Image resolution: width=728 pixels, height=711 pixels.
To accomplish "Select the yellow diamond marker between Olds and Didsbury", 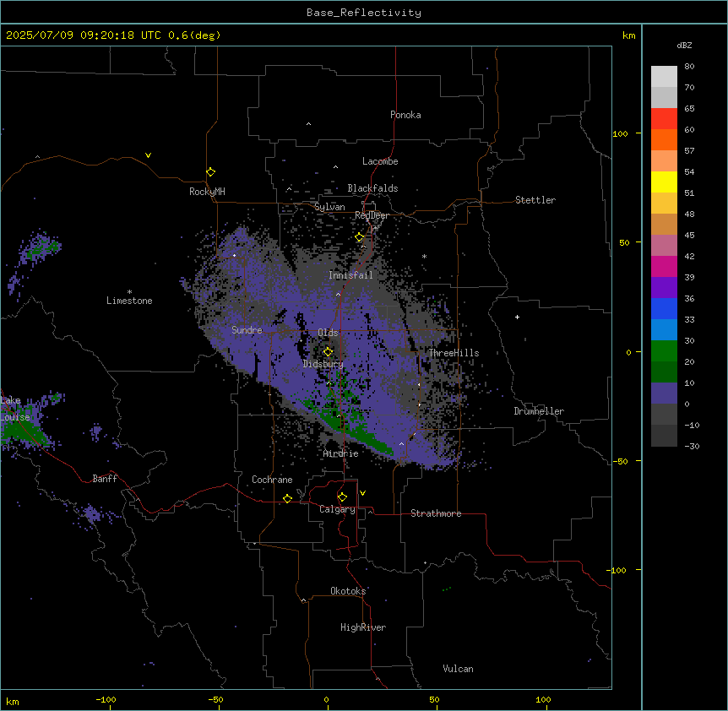I will coord(328,352).
